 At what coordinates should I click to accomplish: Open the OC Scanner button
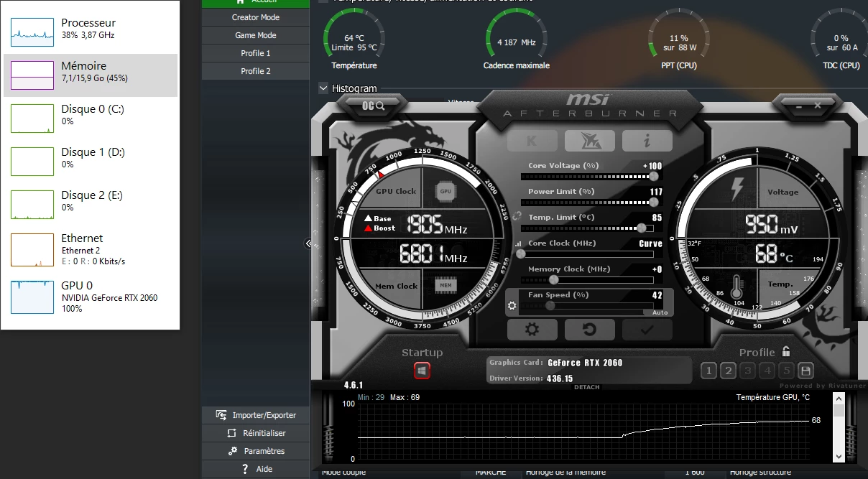tap(374, 106)
